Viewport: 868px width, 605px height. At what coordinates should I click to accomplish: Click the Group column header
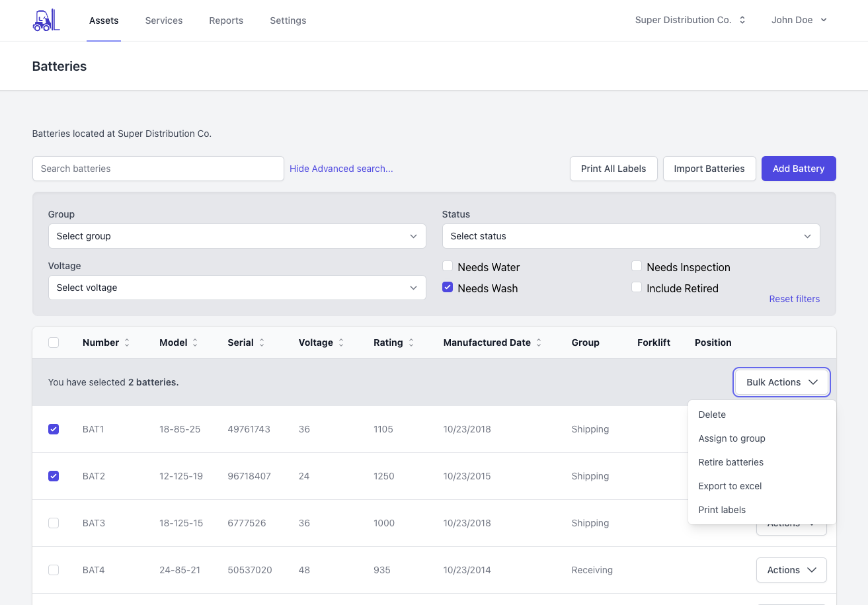click(586, 343)
